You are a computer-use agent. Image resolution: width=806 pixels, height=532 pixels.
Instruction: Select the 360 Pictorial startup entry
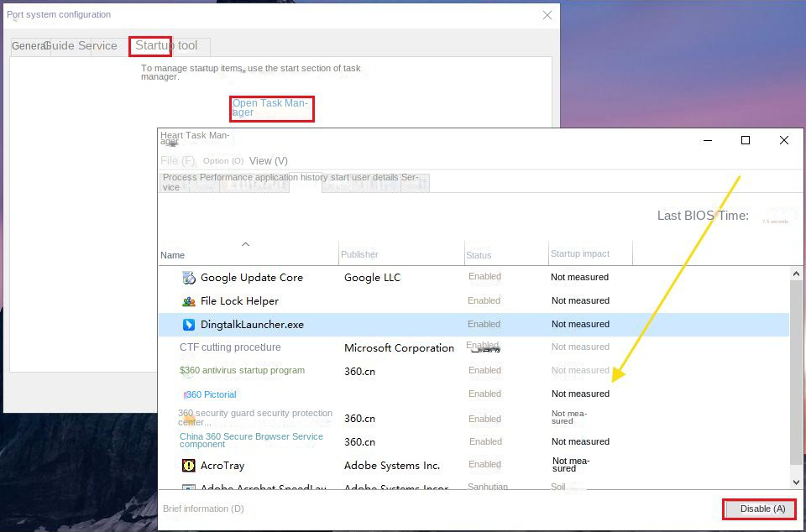(212, 394)
